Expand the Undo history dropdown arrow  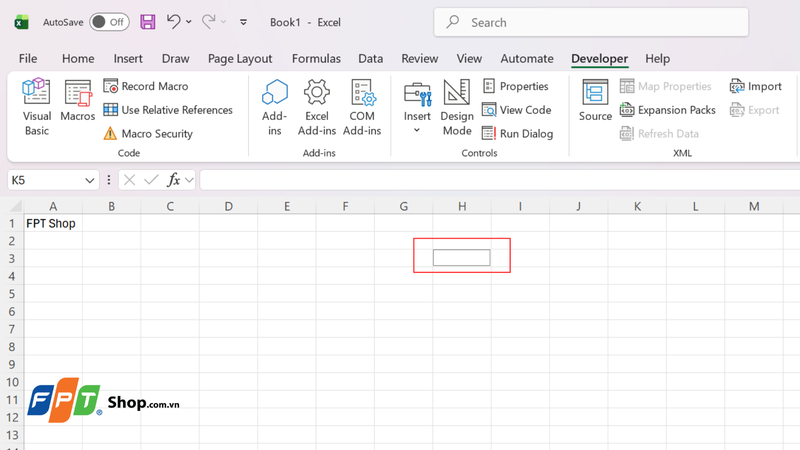coord(189,22)
